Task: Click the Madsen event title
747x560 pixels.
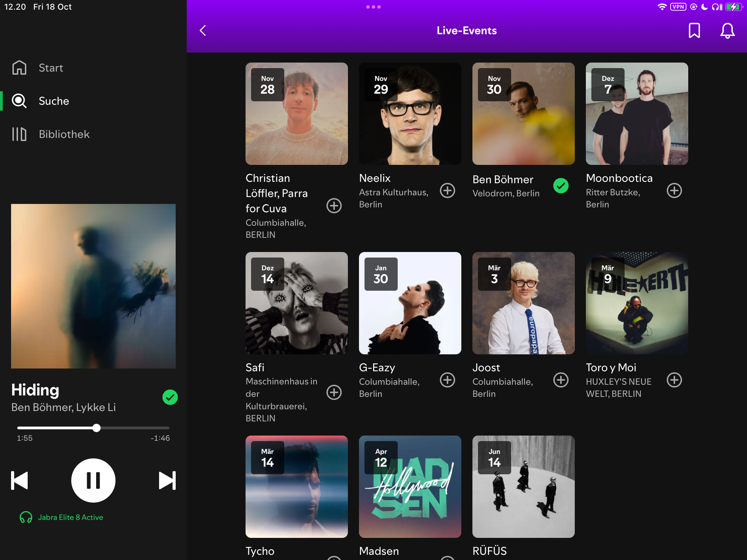Action: coord(379,551)
